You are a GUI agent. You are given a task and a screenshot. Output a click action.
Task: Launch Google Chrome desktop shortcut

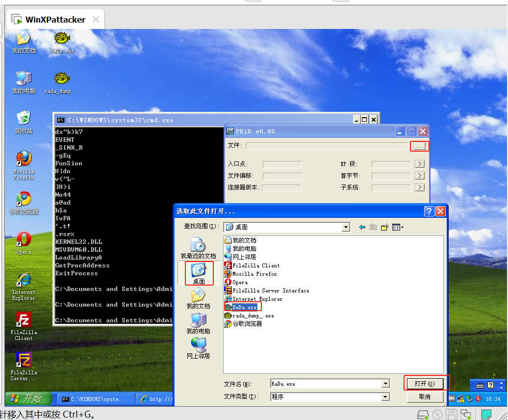pyautogui.click(x=24, y=203)
